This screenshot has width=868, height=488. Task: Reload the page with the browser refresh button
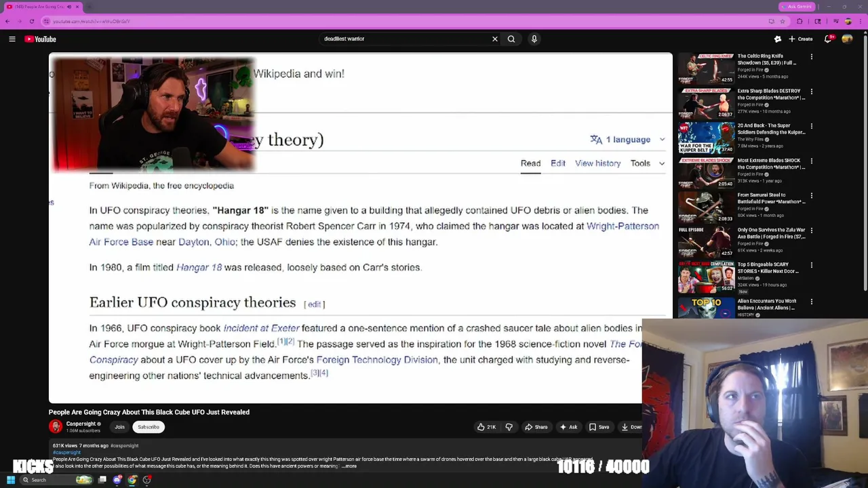click(x=31, y=21)
